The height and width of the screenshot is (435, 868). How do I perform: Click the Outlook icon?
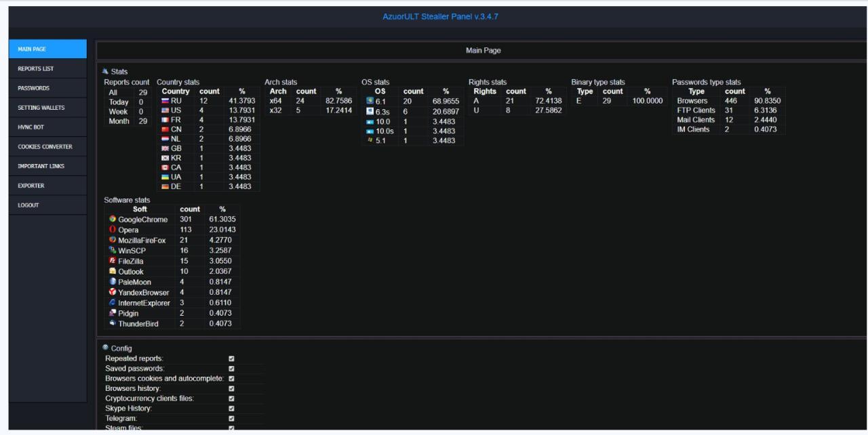(113, 271)
